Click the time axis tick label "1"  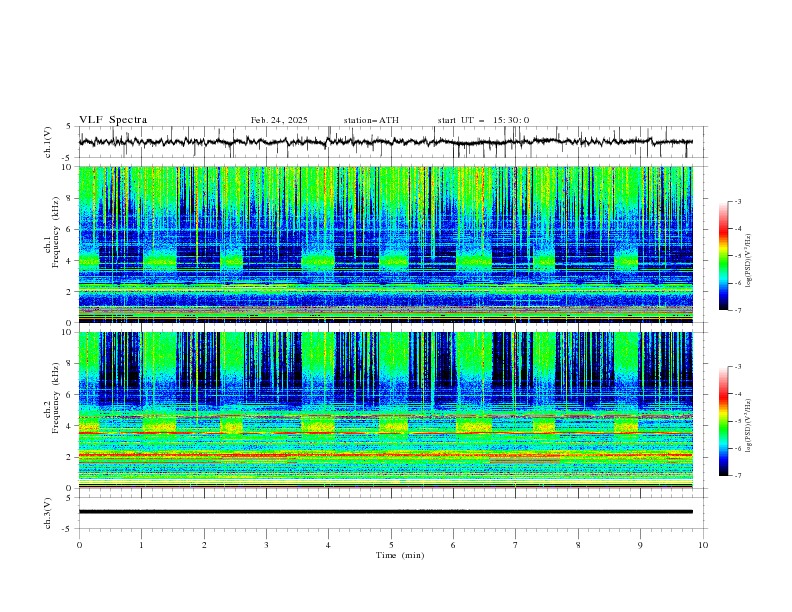pos(141,545)
